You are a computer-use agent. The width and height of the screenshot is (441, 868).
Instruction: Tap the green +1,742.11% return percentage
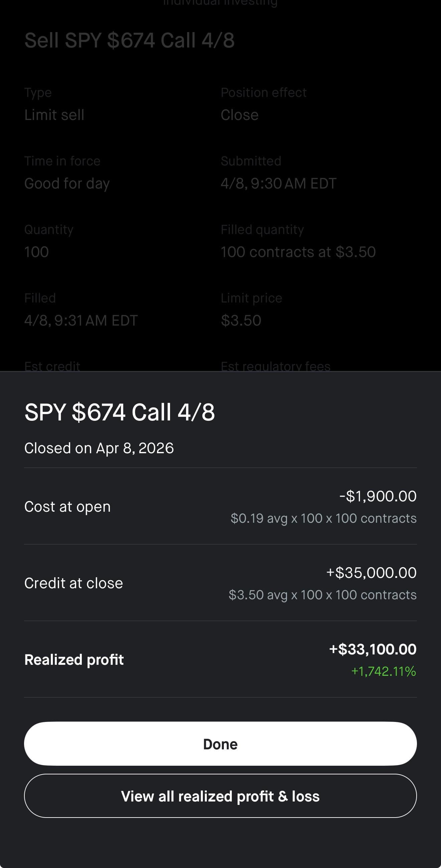click(384, 671)
